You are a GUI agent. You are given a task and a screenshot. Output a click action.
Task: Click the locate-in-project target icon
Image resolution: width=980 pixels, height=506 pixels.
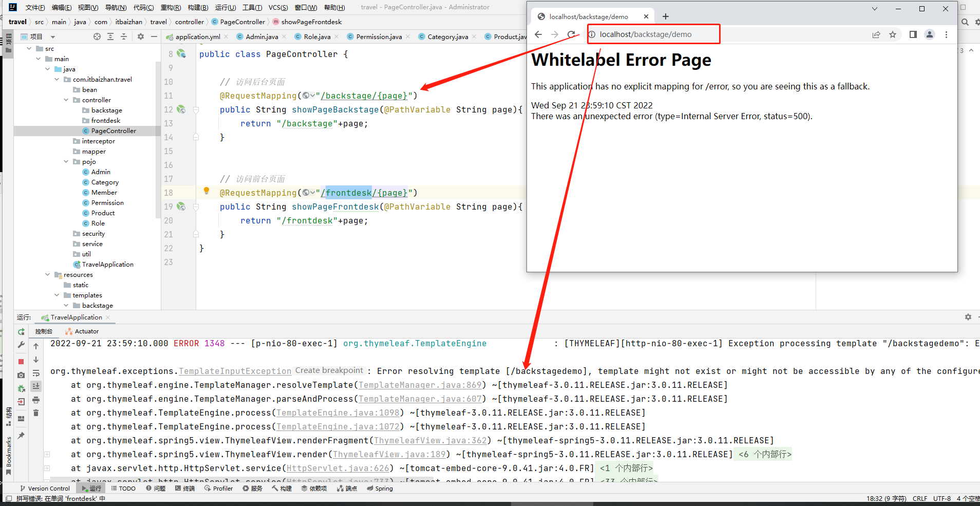coord(97,36)
